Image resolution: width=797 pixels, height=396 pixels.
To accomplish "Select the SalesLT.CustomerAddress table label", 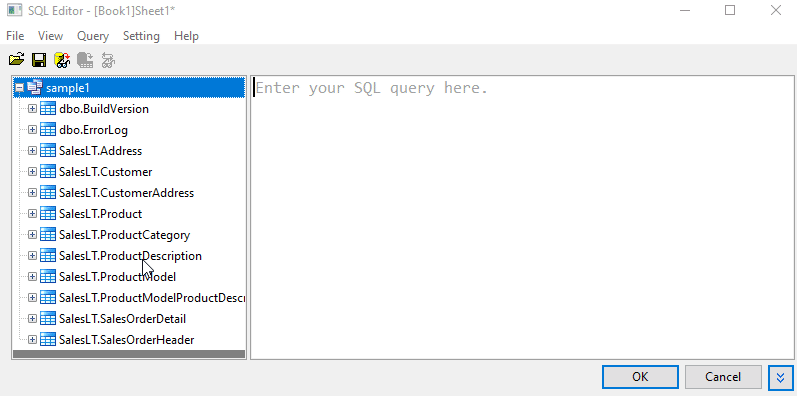I will point(127,193).
